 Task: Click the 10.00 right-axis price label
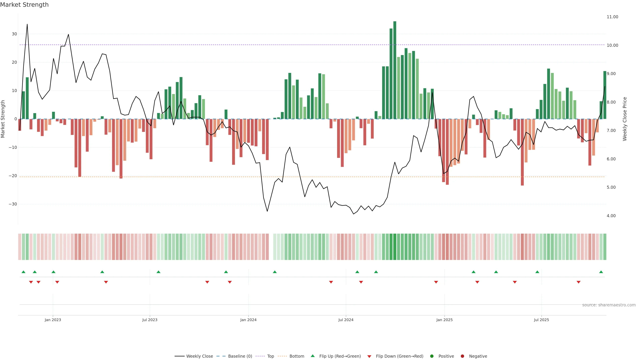click(612, 45)
